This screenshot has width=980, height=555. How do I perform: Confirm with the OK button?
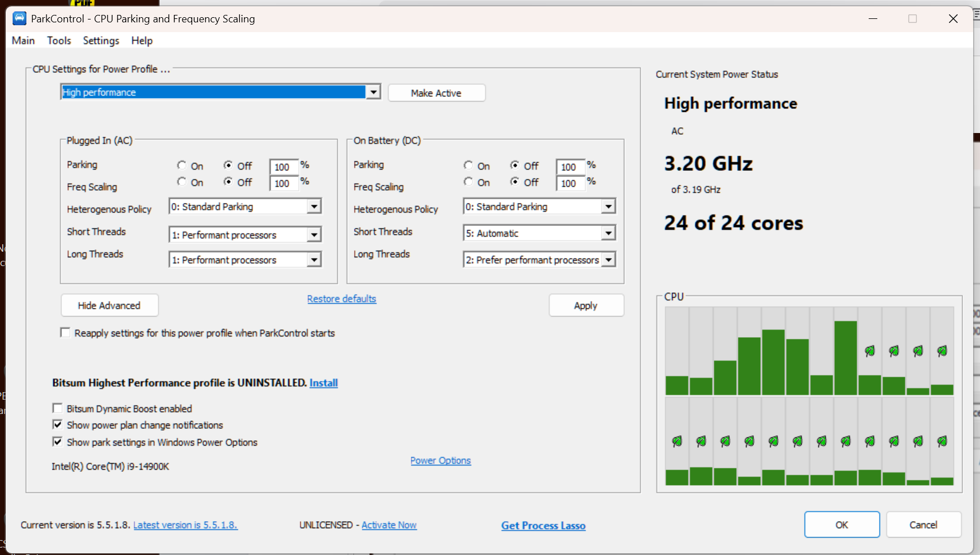(x=842, y=525)
